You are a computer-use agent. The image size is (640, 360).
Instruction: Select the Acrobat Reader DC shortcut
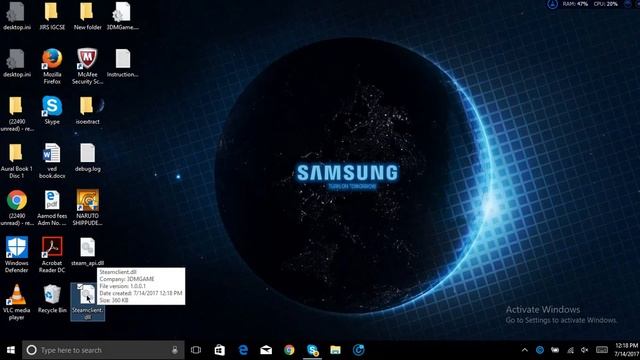52,255
